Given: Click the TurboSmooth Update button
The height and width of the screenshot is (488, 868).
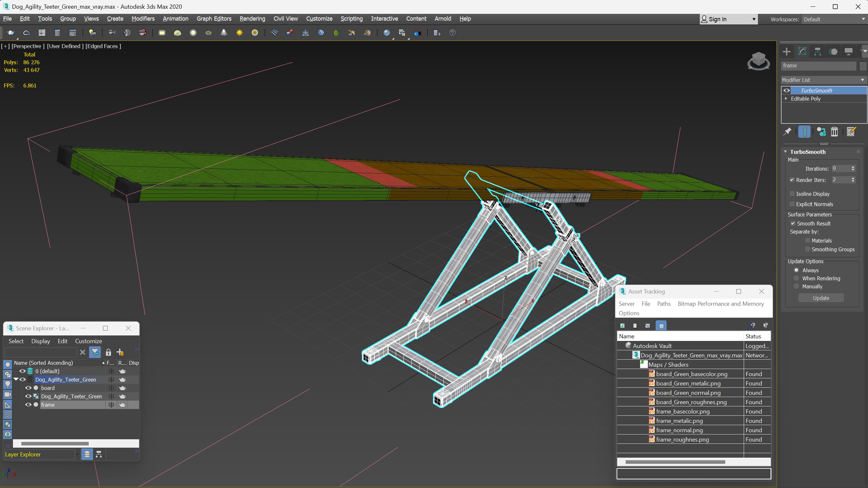Looking at the screenshot, I should pos(821,298).
